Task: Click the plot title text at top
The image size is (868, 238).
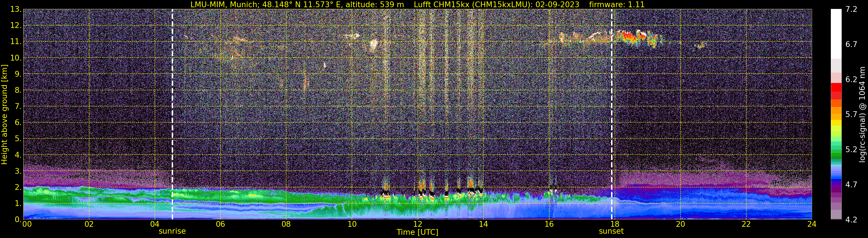Action: click(x=417, y=4)
